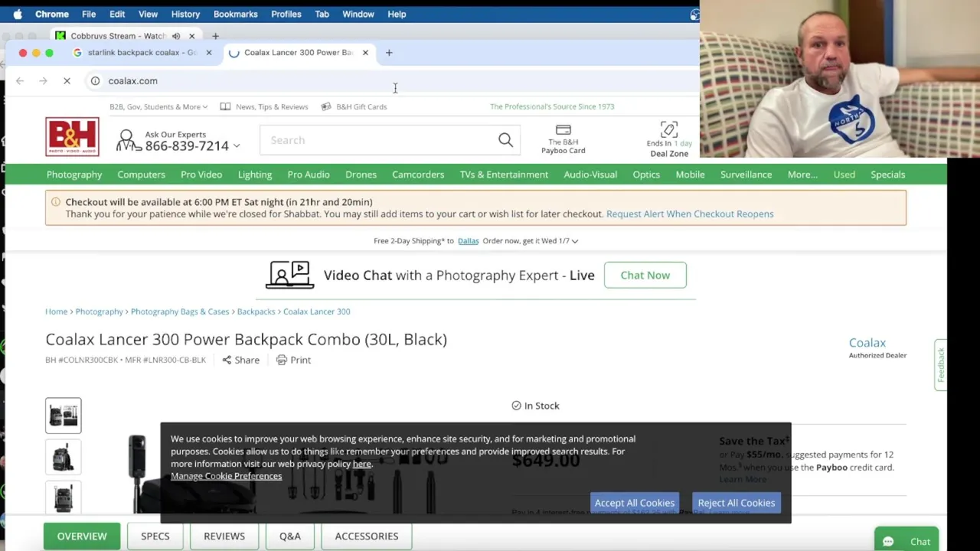Switch to the starlink backpack coalax tab
Screen dimensions: 980x551
point(142,53)
